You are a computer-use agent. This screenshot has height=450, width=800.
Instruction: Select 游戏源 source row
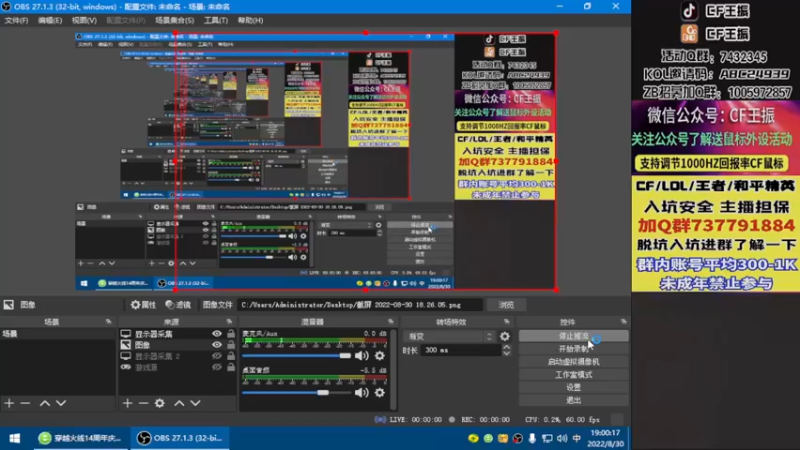coord(178,367)
